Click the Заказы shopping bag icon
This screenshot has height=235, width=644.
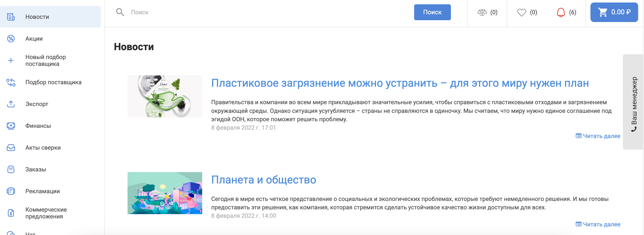click(11, 169)
